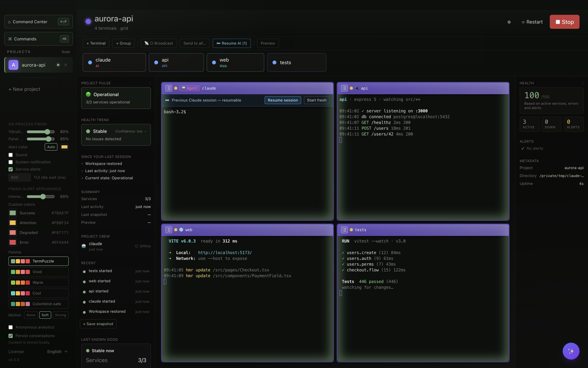The image size is (588, 368).
Task: Click the Stable health trend green dot
Action: pyautogui.click(x=88, y=131)
